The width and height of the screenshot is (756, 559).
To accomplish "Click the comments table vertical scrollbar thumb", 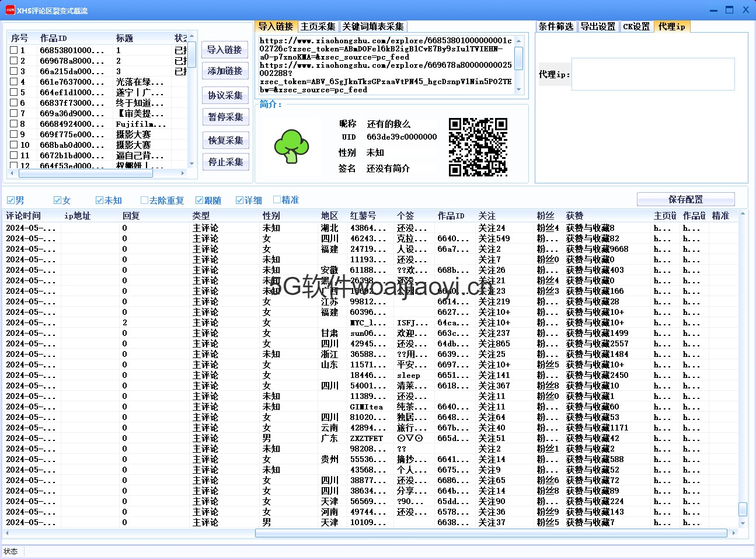I will (743, 509).
